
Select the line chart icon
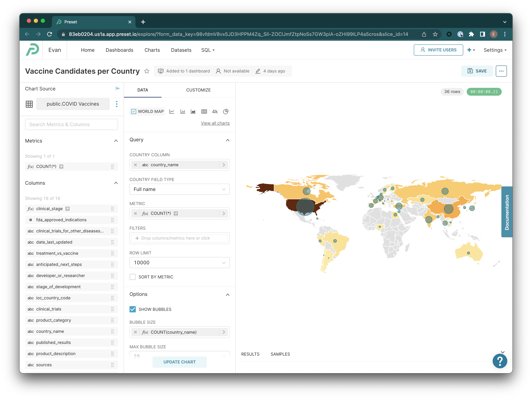[172, 111]
